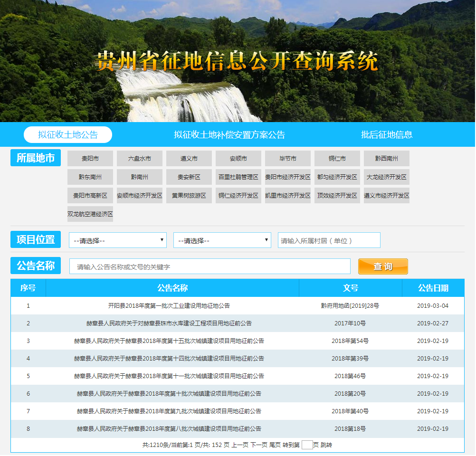Image resolution: width=476 pixels, height=456 pixels.
Task: Pick the 贵安新区 region button
Action: tap(189, 177)
